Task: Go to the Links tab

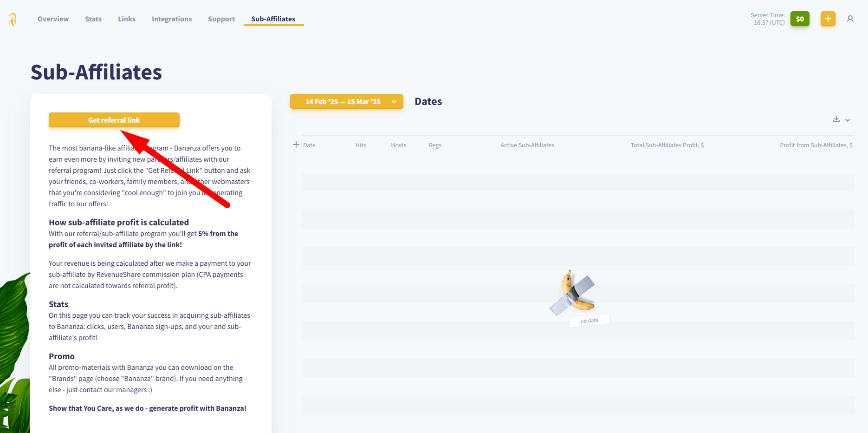Action: point(127,19)
